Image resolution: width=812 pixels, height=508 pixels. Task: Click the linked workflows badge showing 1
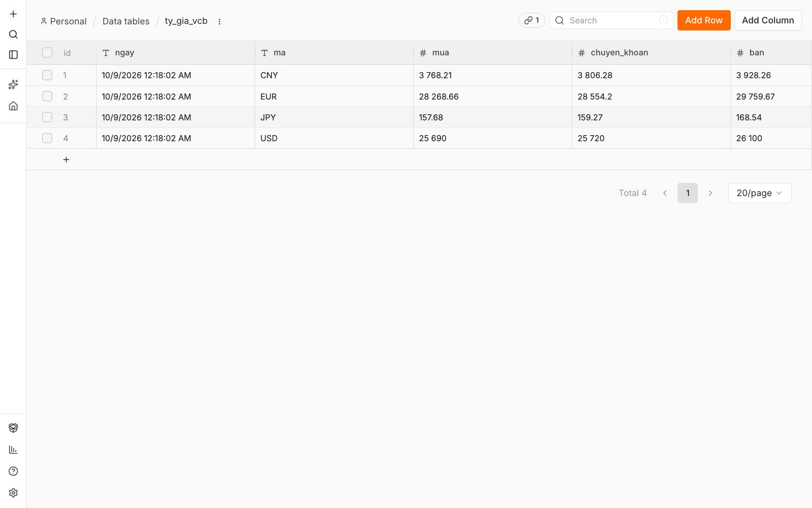pos(531,20)
